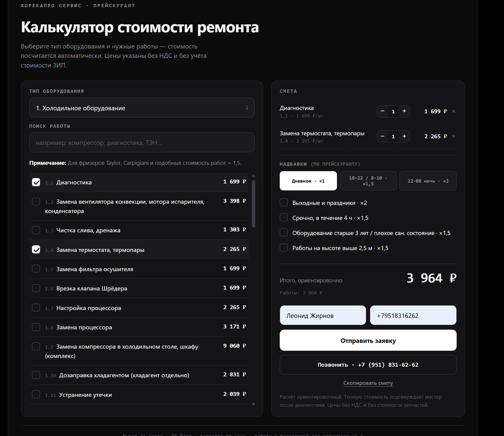Click Позвонить +7 (951) 831-62-62 button

[x=368, y=365]
